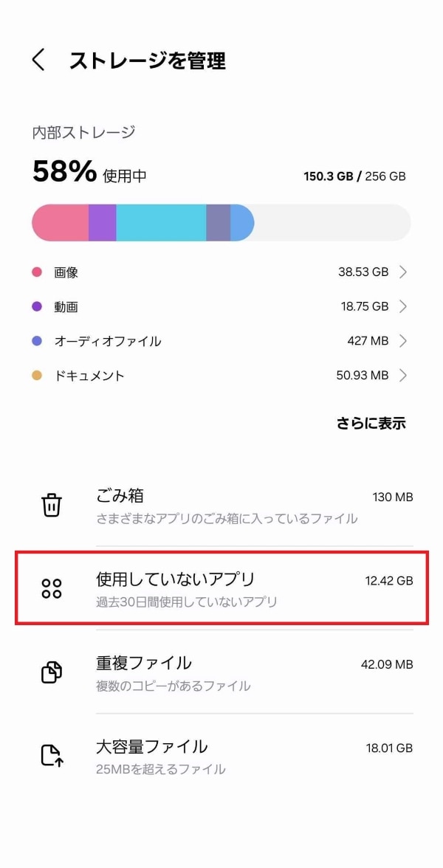Tap the orange ドキュメント legend dot
This screenshot has width=443, height=868.
37,376
